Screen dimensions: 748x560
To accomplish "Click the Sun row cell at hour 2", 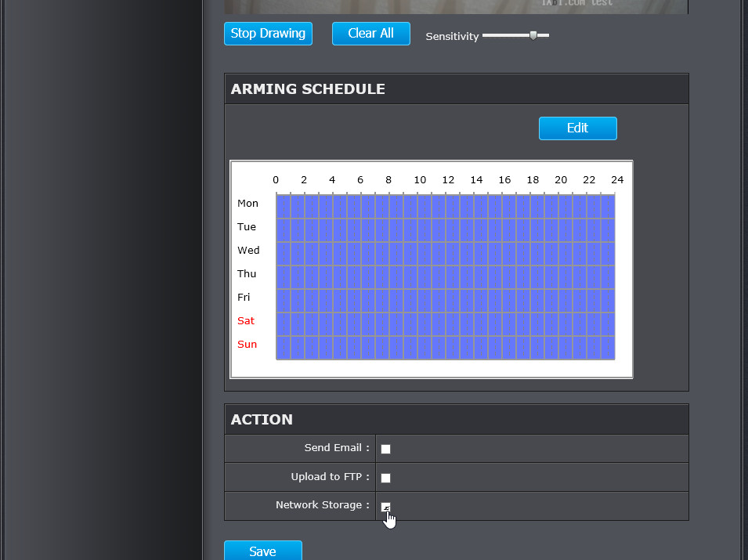I will 312,348.
